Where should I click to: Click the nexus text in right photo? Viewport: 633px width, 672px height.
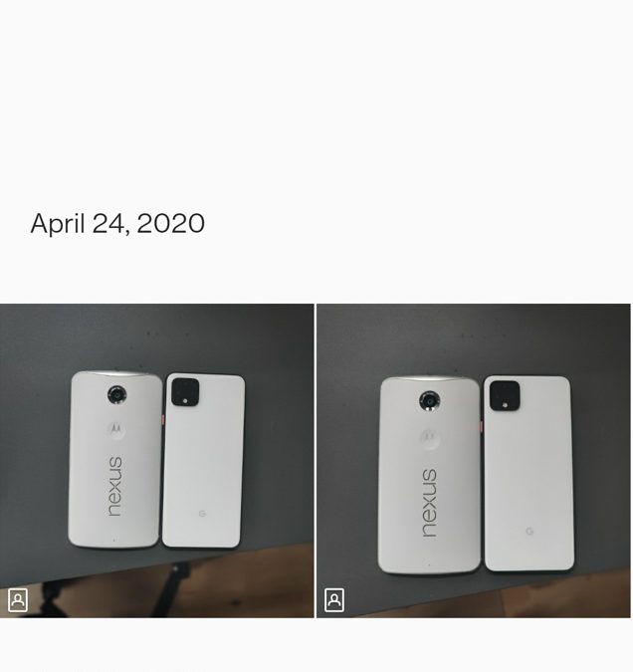pos(429,503)
